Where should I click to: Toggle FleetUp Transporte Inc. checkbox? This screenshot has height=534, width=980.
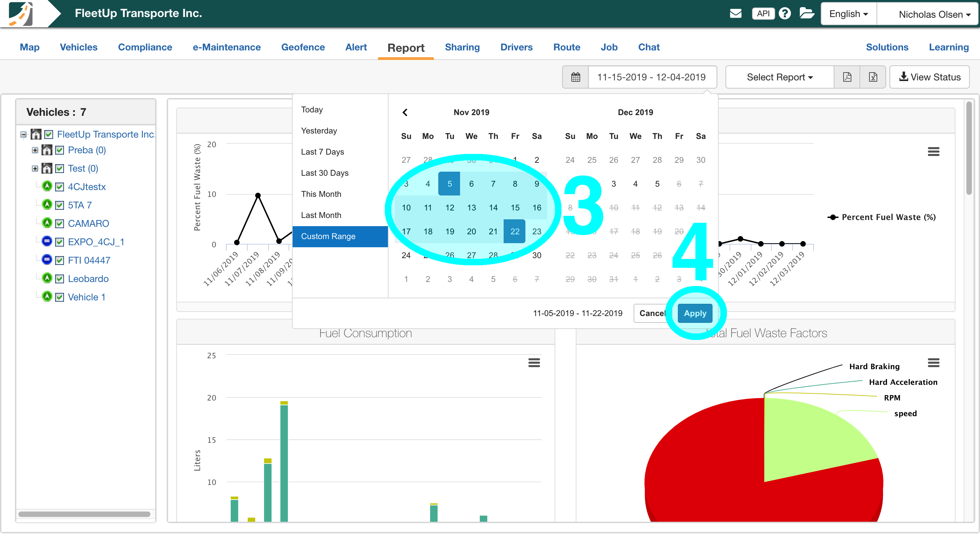tap(49, 135)
